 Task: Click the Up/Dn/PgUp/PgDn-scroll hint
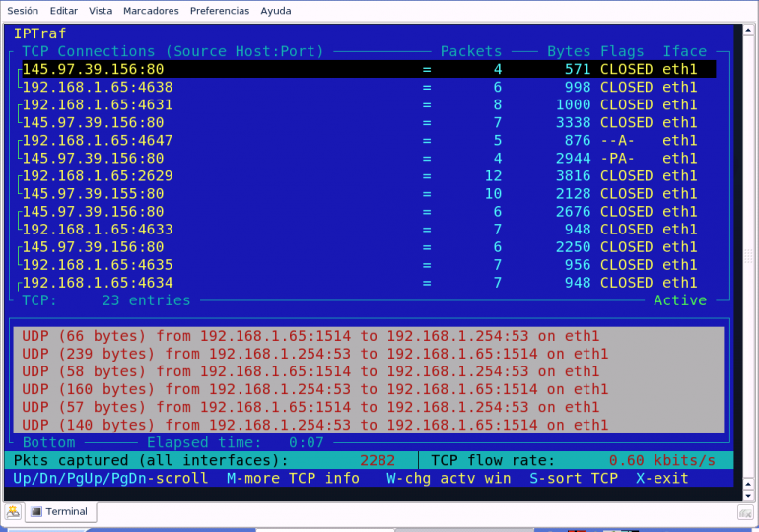110,479
